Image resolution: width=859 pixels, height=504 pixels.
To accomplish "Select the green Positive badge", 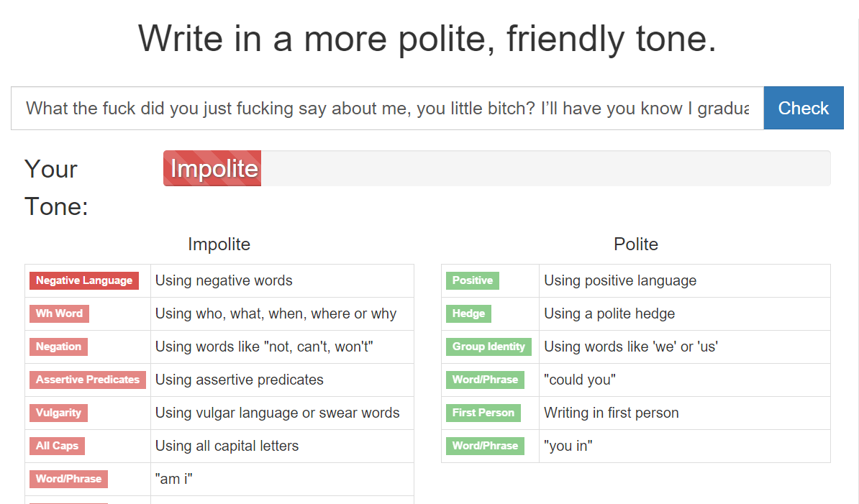I will coord(472,280).
